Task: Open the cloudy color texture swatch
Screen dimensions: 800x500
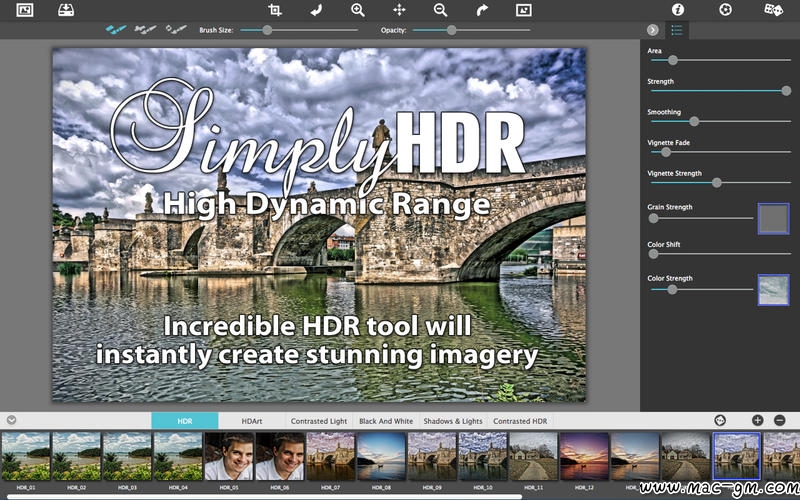Action: (x=773, y=290)
